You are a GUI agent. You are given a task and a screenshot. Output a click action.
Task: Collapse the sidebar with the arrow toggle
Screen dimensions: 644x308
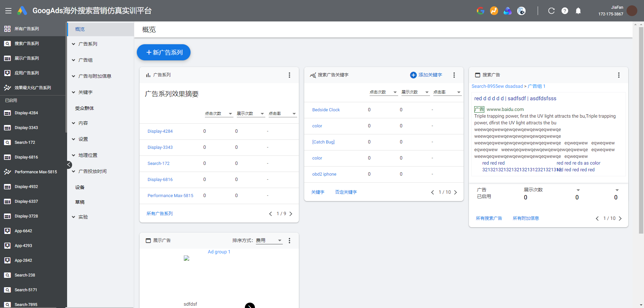69,165
